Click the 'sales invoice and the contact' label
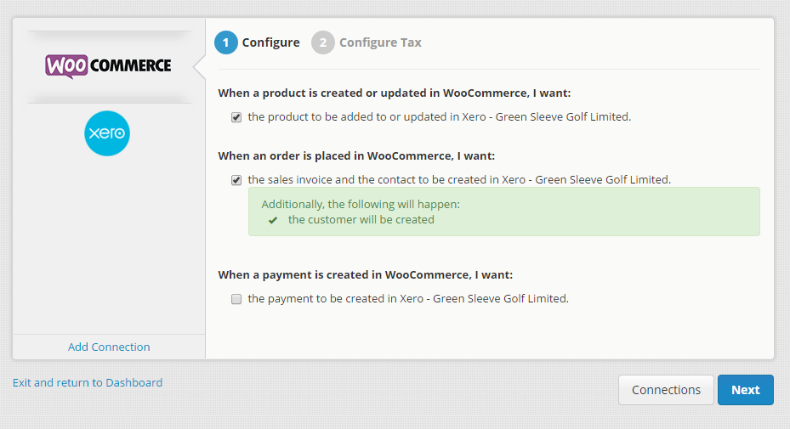 (459, 180)
